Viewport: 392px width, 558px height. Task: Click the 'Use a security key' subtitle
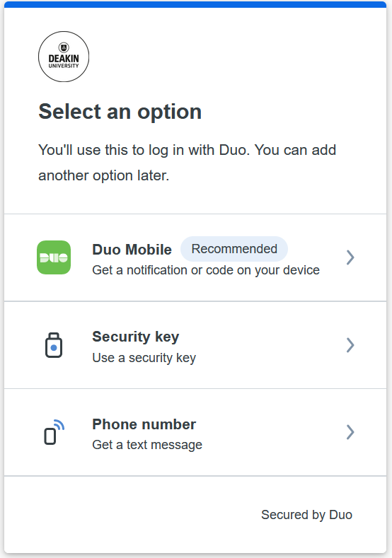point(144,358)
